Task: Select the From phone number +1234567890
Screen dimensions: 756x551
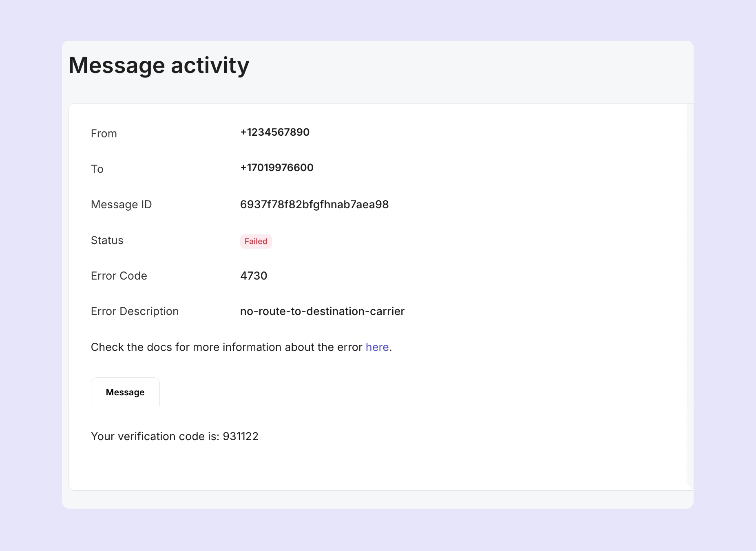Action: coord(275,132)
